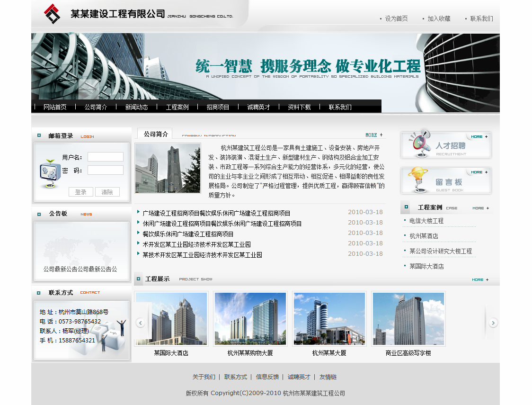This screenshot has width=532, height=405.
Task: Open 网站首页 in navigation bar
Action: point(55,107)
